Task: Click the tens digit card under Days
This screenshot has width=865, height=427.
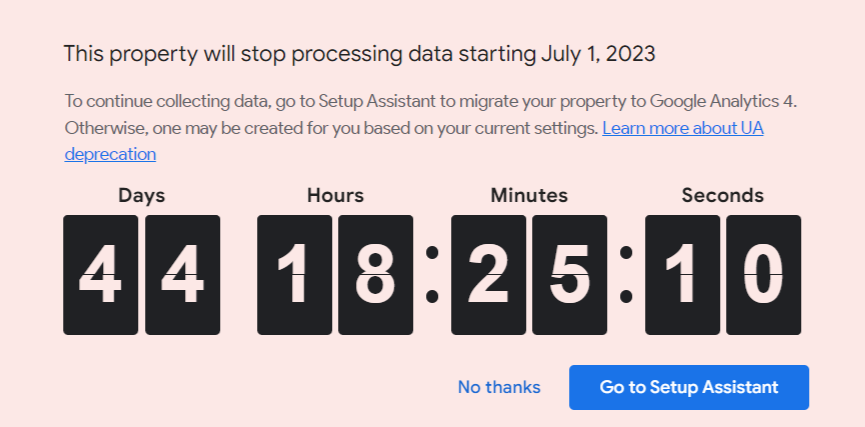Action: click(x=100, y=275)
